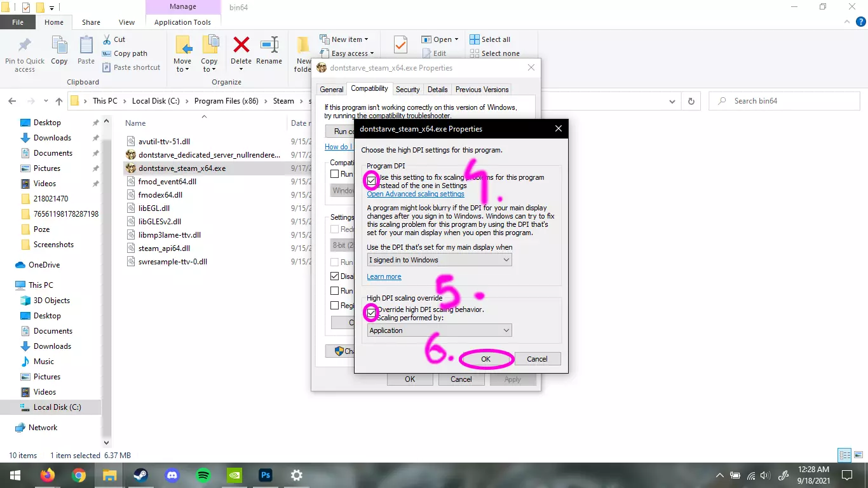Select the Application Tools ribbon tab
The image size is (868, 488).
tap(182, 22)
